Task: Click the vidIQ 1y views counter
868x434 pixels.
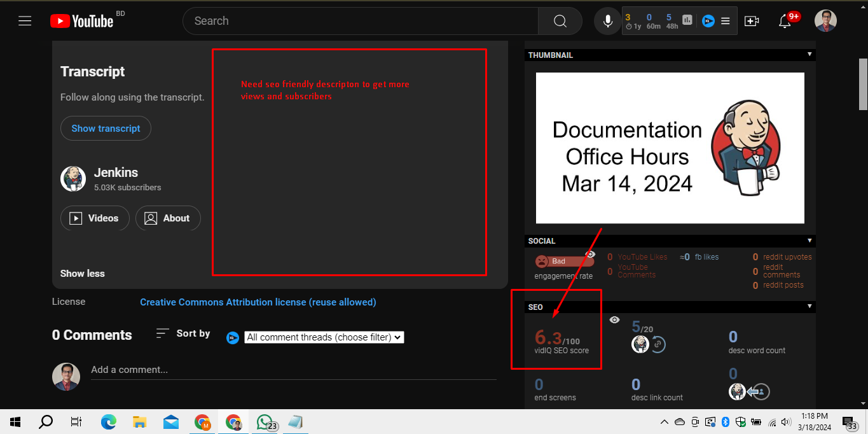Action: point(633,22)
